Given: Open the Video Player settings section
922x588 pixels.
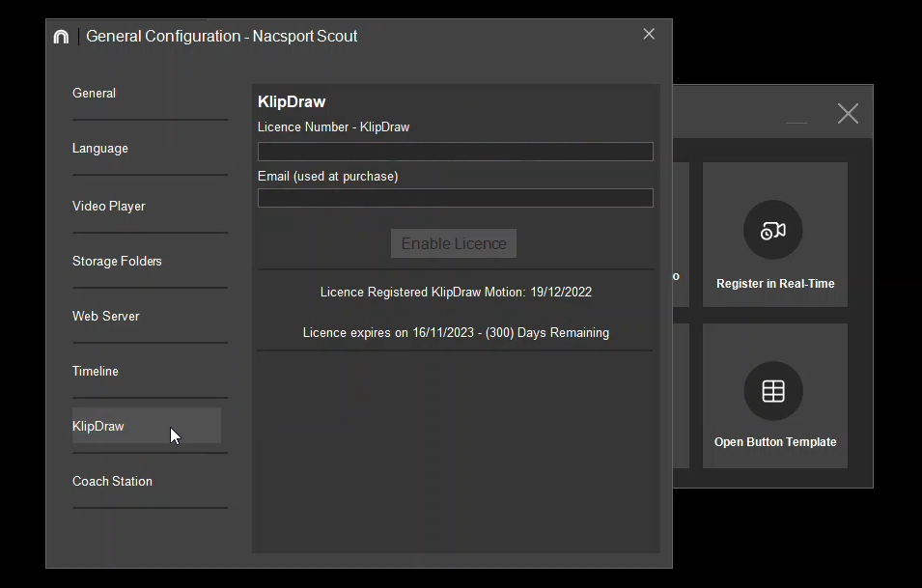Looking at the screenshot, I should pos(109,206).
